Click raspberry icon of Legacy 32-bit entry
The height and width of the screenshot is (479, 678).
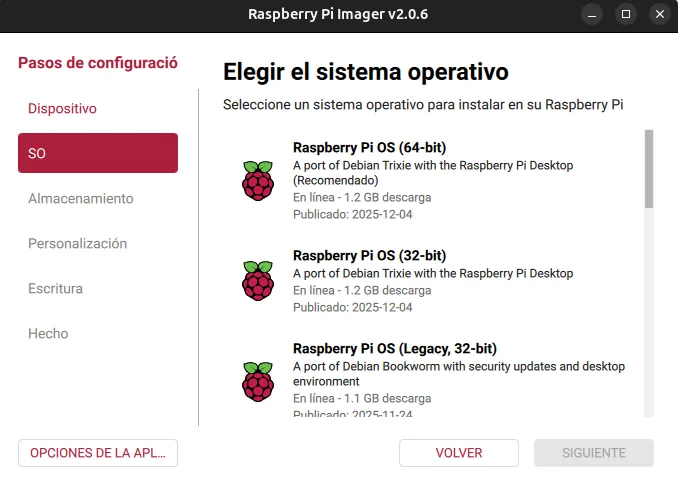[258, 381]
